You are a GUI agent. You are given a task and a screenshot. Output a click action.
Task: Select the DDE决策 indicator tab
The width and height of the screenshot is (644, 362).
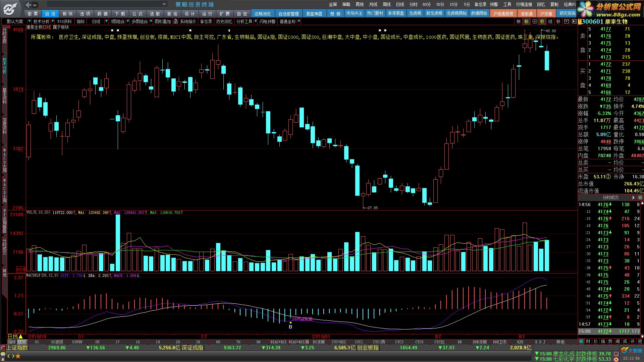[x=480, y=342]
